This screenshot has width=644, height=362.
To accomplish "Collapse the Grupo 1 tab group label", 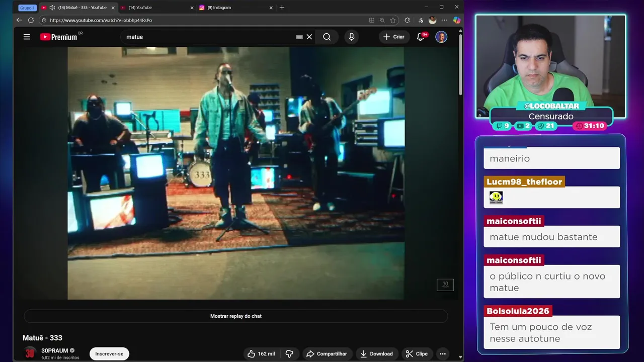I will point(27,8).
